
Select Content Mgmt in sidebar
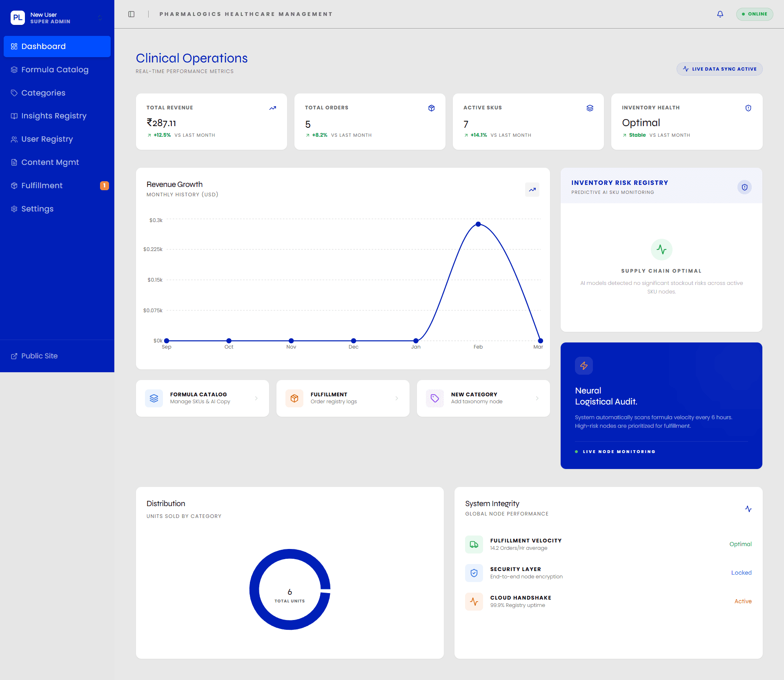click(57, 162)
